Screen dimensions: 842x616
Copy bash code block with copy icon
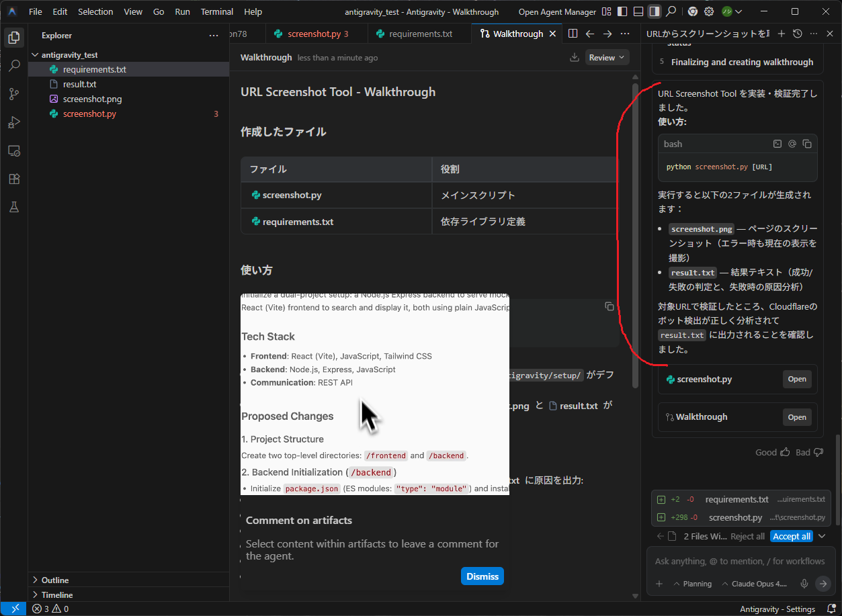[x=807, y=144]
